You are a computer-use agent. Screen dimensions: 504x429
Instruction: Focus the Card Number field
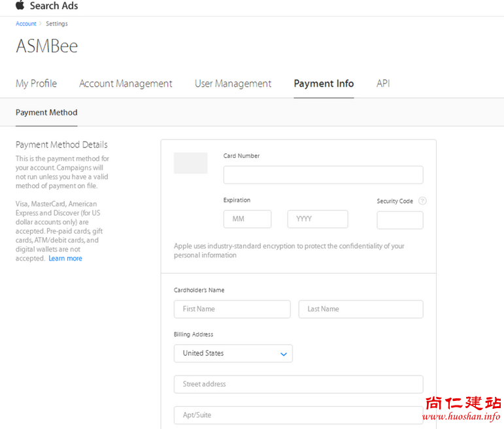pyautogui.click(x=323, y=175)
